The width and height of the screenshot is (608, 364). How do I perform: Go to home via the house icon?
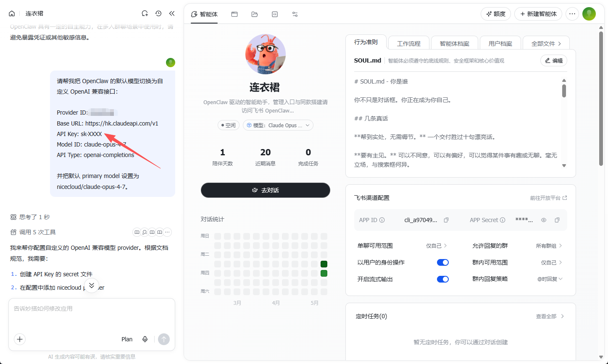[x=12, y=13]
